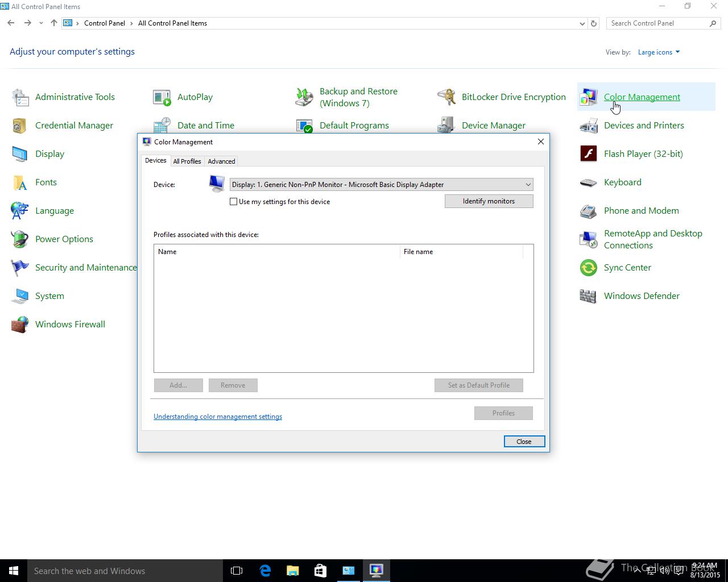Expand the Control Panel breadcrumb chevron
This screenshot has height=582, width=728.
[132, 23]
